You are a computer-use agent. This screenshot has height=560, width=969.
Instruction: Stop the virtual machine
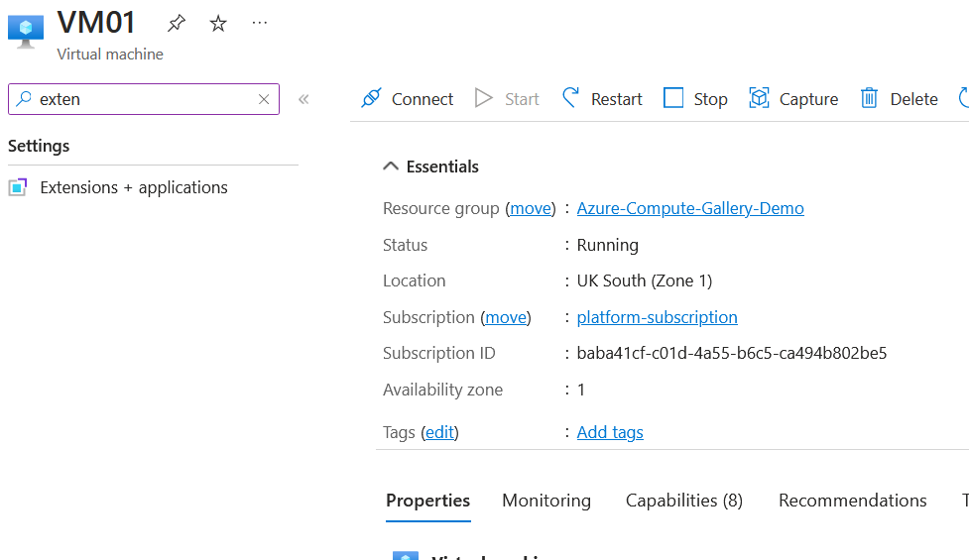point(695,99)
